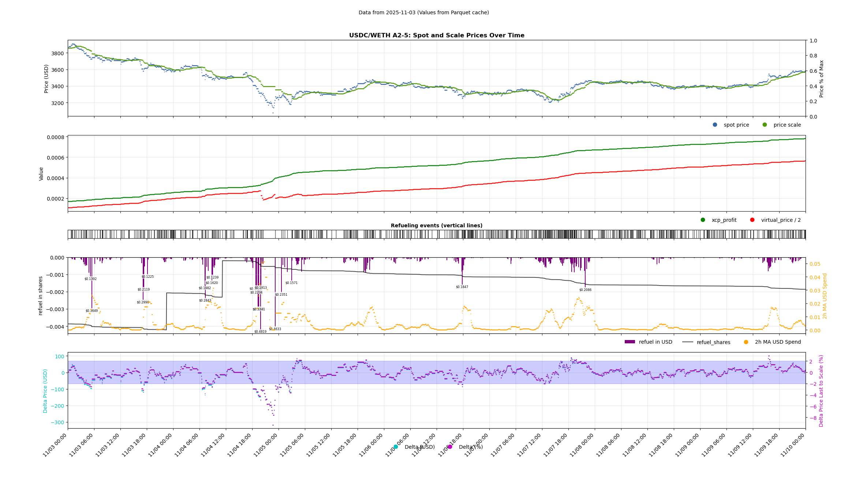
Task: Click the Data from 2025-11-03 header text
Action: click(x=423, y=12)
